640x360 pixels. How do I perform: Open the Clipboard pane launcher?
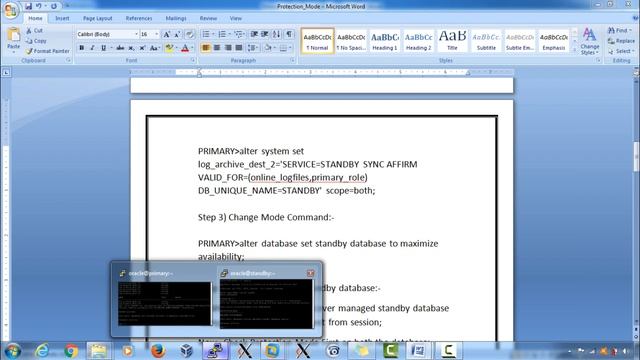point(68,60)
